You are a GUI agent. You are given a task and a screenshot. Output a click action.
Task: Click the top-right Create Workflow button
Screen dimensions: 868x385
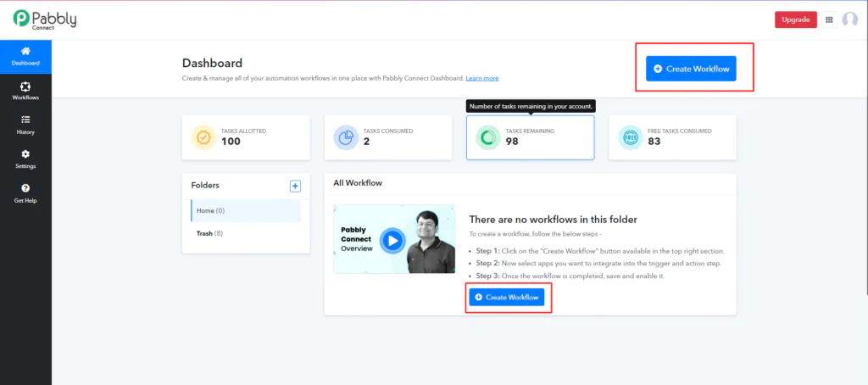[x=691, y=69]
